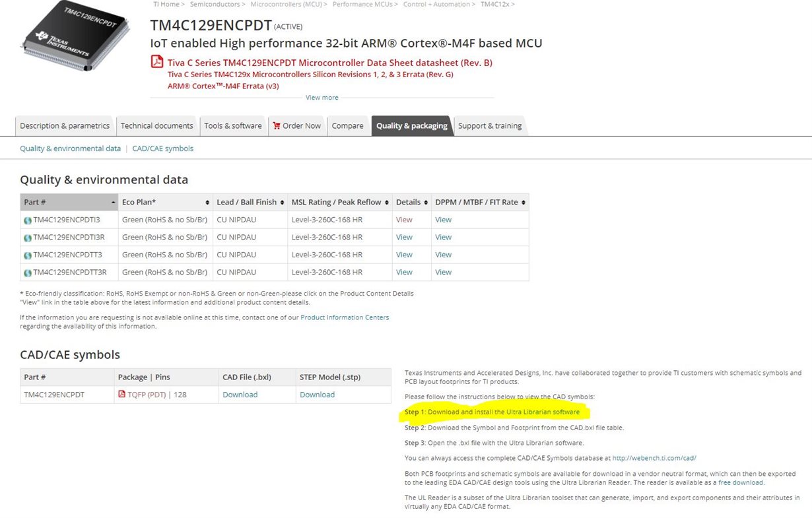Open the Description & parametrics tab
The image size is (812, 518).
[65, 125]
